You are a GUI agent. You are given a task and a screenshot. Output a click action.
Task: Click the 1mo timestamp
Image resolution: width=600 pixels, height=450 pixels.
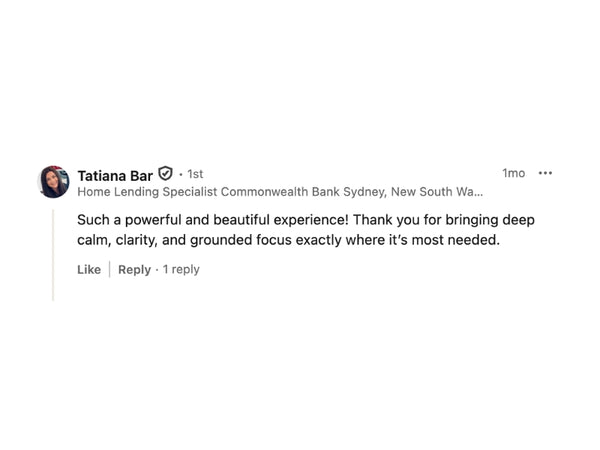point(513,173)
